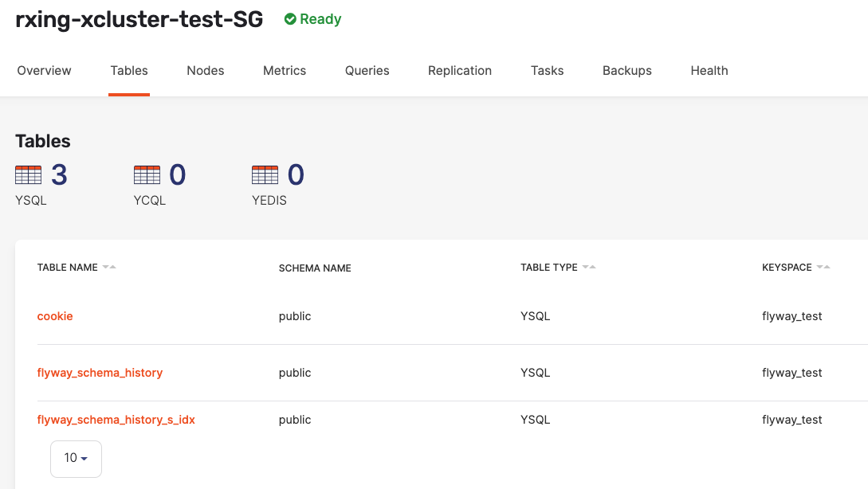The height and width of the screenshot is (489, 868).
Task: Sort tables by TABLE NAME ascending arrow
Action: (114, 267)
